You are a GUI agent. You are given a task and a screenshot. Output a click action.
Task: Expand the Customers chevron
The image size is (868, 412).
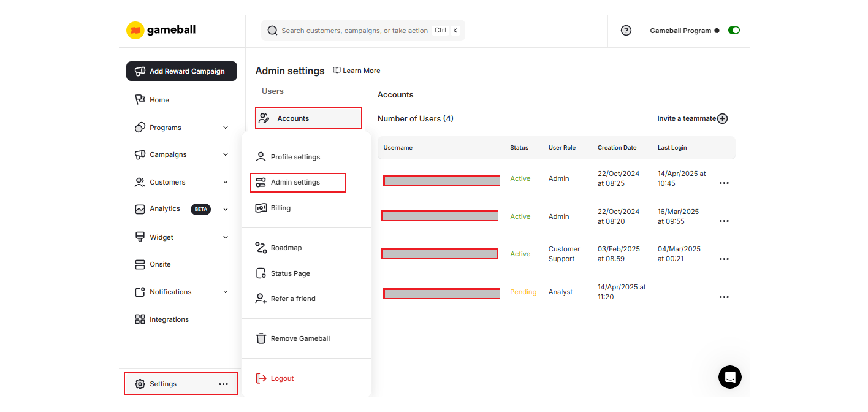226,182
